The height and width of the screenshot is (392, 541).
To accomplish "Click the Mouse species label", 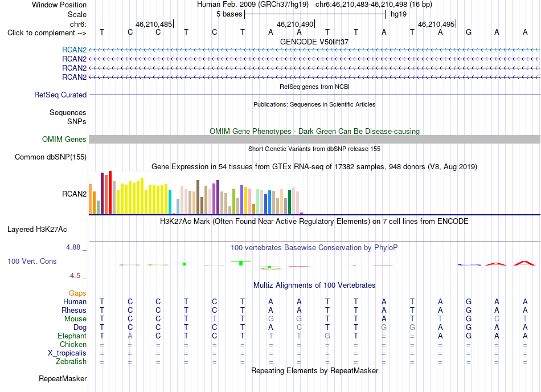I will 76,319.
